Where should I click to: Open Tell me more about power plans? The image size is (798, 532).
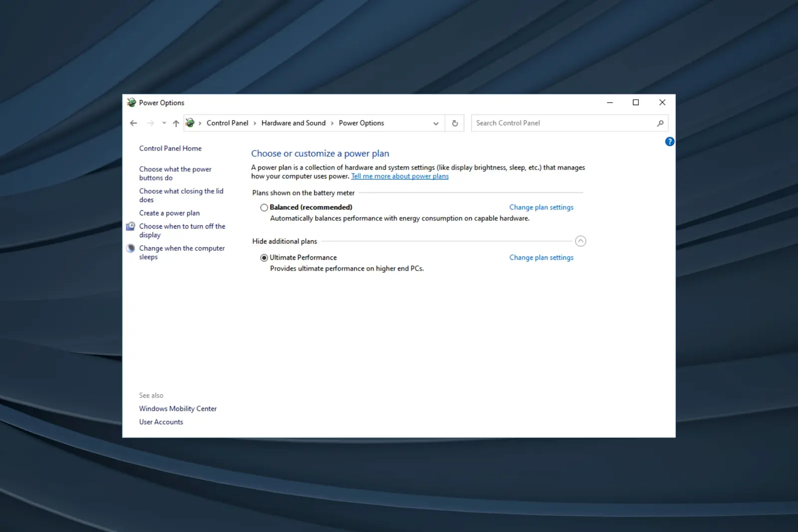point(399,177)
